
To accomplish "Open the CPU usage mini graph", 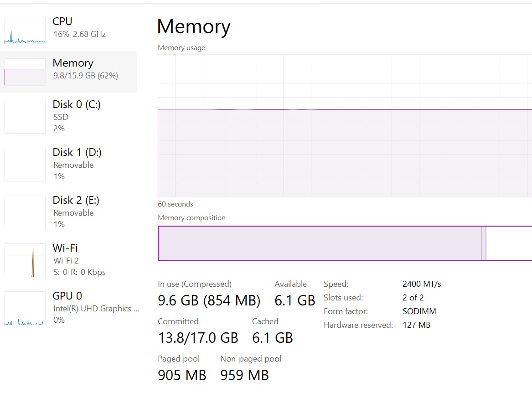I will 25,31.
